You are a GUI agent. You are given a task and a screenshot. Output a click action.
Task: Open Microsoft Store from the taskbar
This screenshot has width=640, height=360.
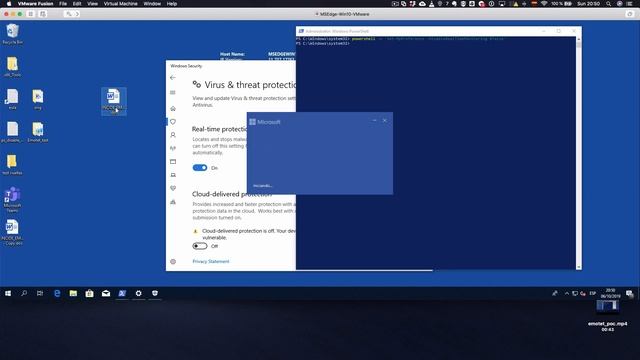(x=89, y=293)
